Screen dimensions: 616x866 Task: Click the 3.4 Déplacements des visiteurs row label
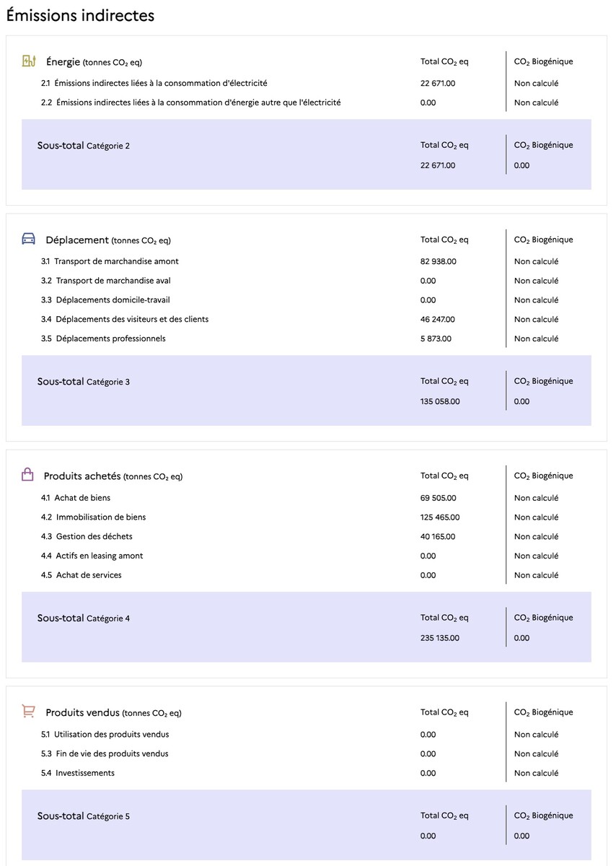[125, 319]
